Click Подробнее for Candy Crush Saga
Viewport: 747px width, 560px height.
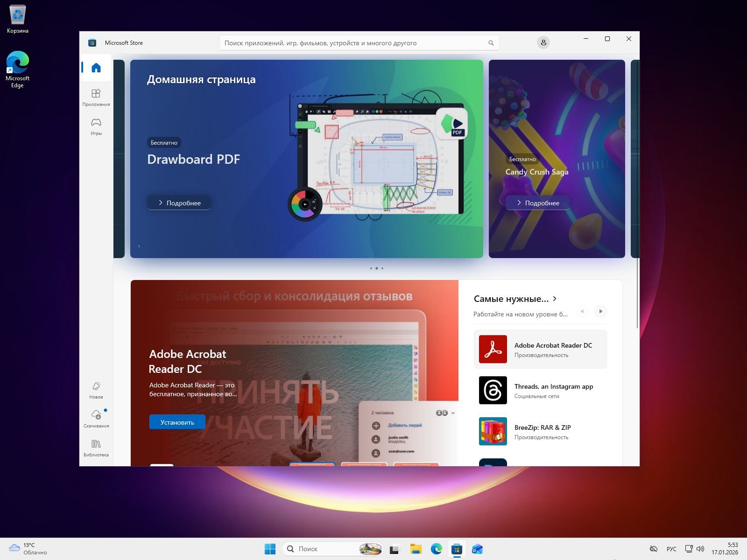(x=537, y=203)
